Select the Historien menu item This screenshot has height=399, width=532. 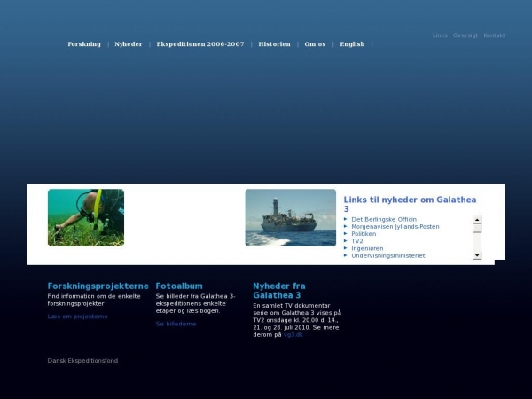[274, 44]
